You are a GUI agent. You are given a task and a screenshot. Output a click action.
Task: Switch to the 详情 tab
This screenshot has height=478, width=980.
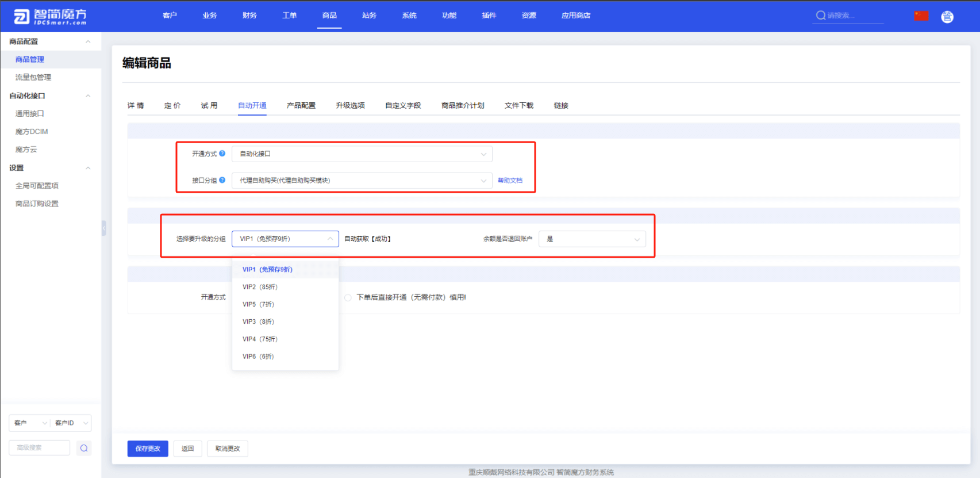pyautogui.click(x=136, y=105)
